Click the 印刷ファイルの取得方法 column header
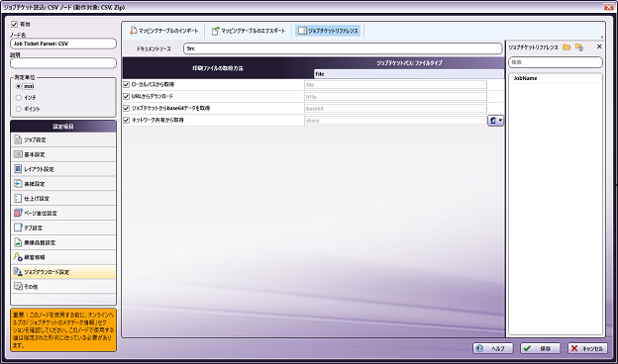Screen dimensions: 618x364 click(x=218, y=68)
